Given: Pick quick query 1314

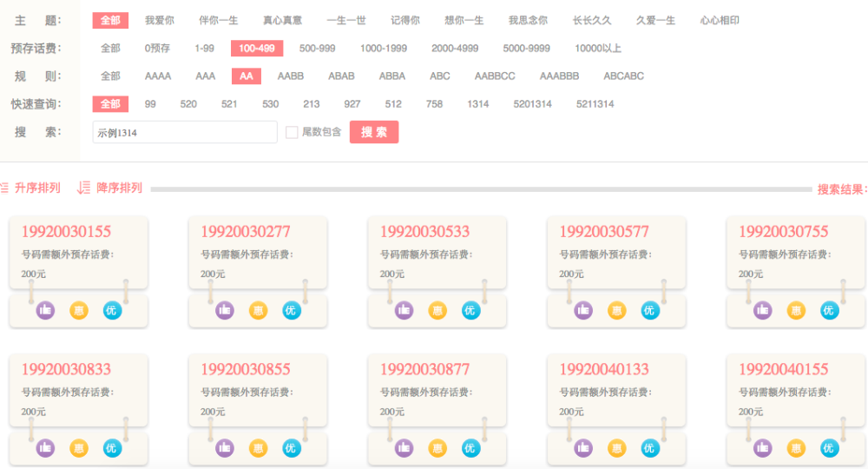Looking at the screenshot, I should point(477,104).
